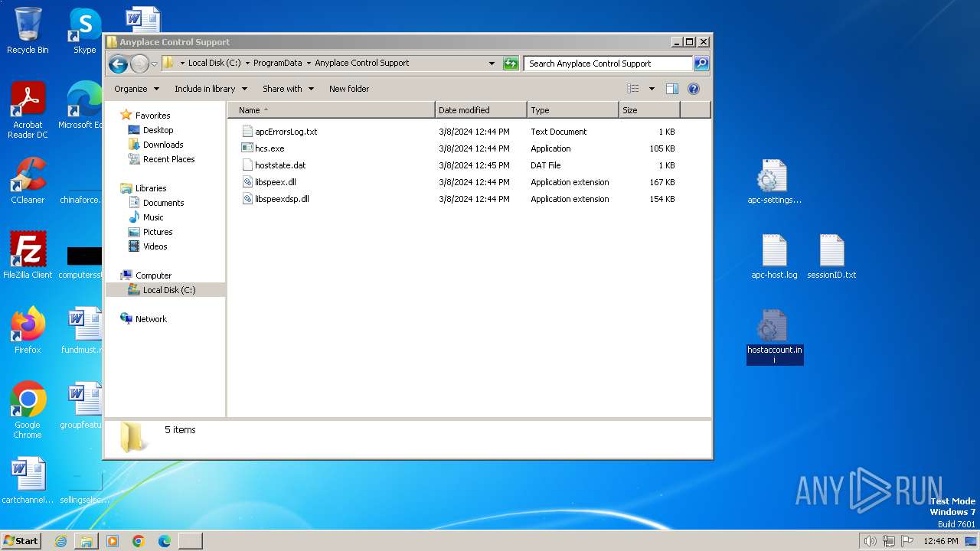This screenshot has width=980, height=551.
Task: Select hcs.exe application file
Action: 269,148
